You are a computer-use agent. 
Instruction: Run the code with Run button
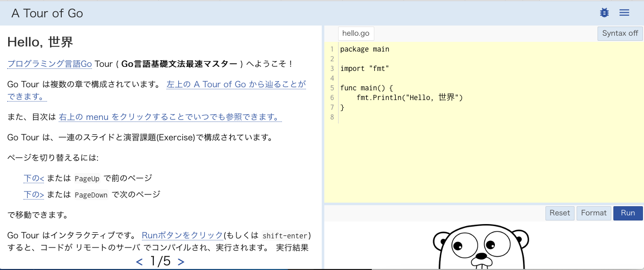click(x=628, y=213)
